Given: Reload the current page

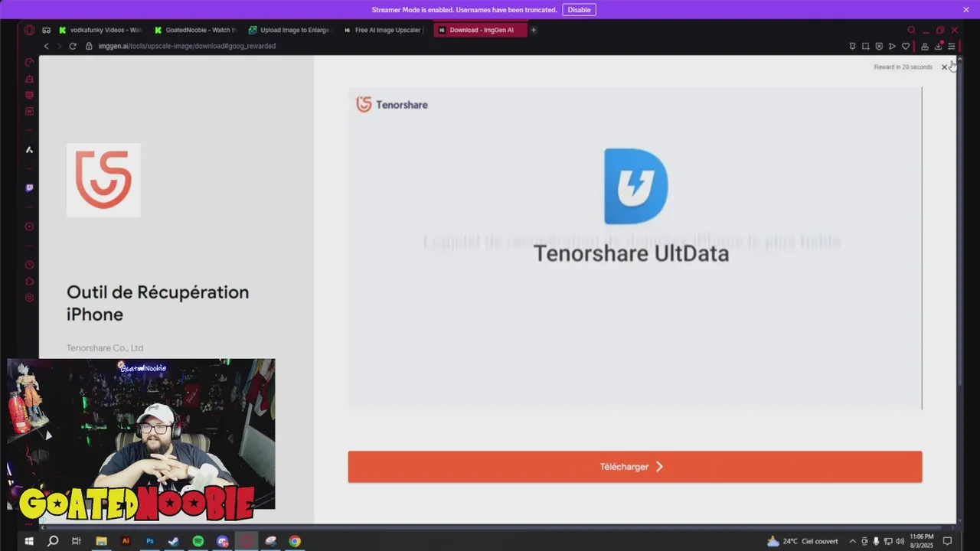Looking at the screenshot, I should [73, 46].
